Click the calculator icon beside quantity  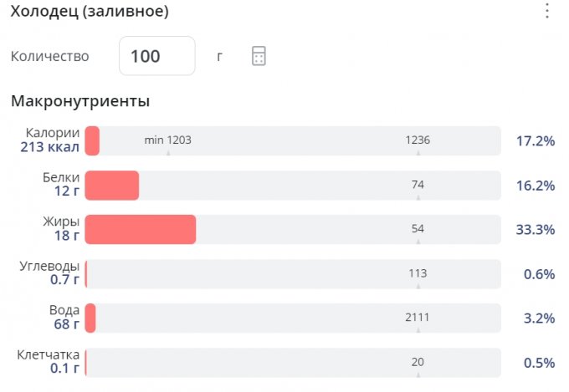tap(259, 56)
